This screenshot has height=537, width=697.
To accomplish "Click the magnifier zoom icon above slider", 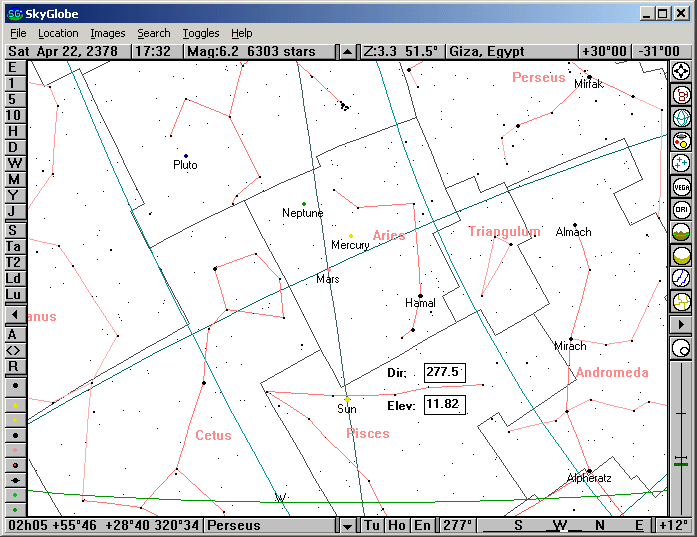I will 682,348.
